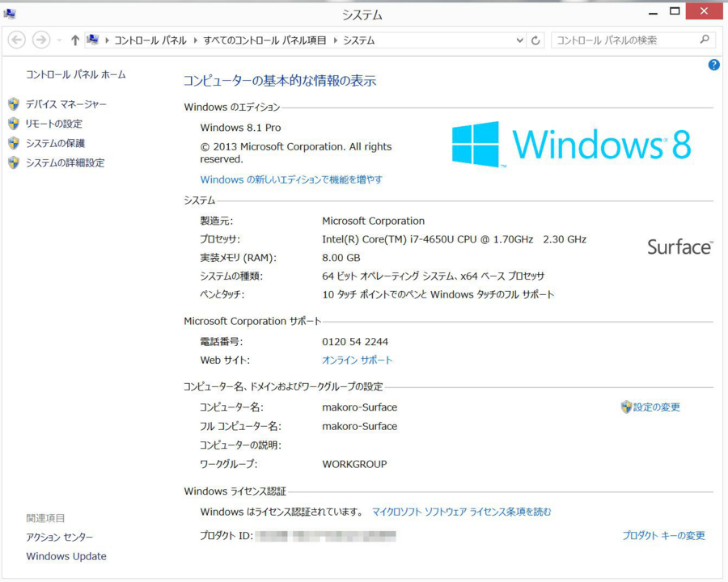Click the system icon in the title bar
This screenshot has width=728, height=582.
pos(10,13)
